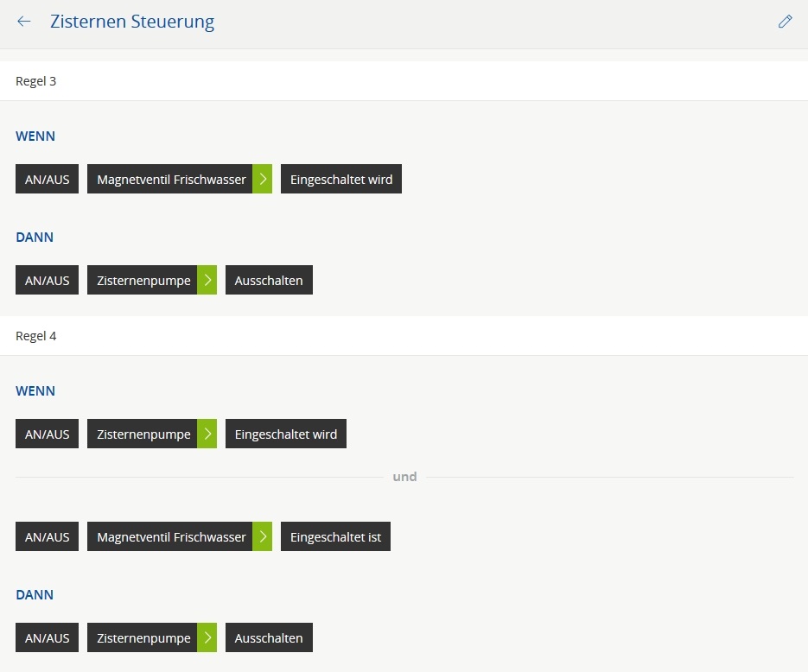Screen dimensions: 808x672
Task: Click 'Eingeschaltet wird' condition in Regel 4
Action: [285, 434]
